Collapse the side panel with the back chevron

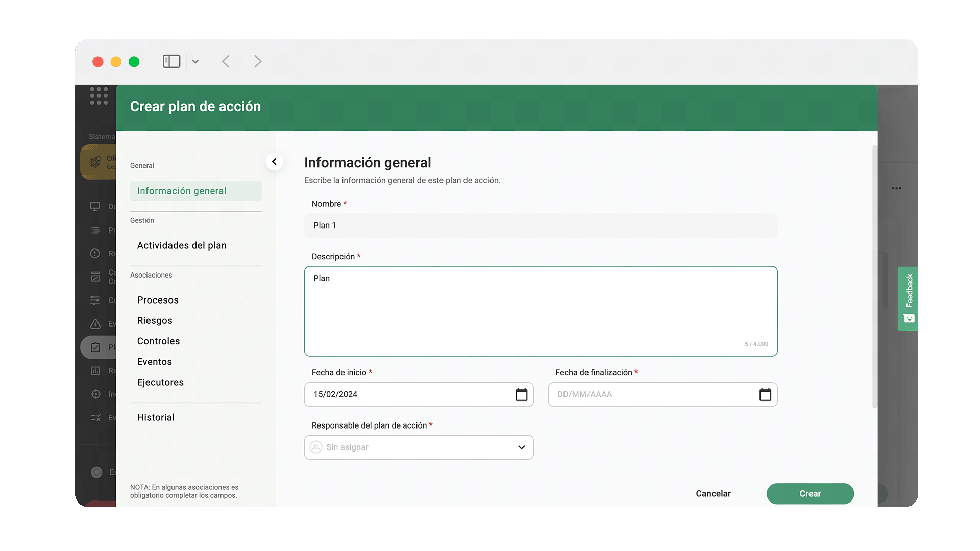[x=274, y=162]
